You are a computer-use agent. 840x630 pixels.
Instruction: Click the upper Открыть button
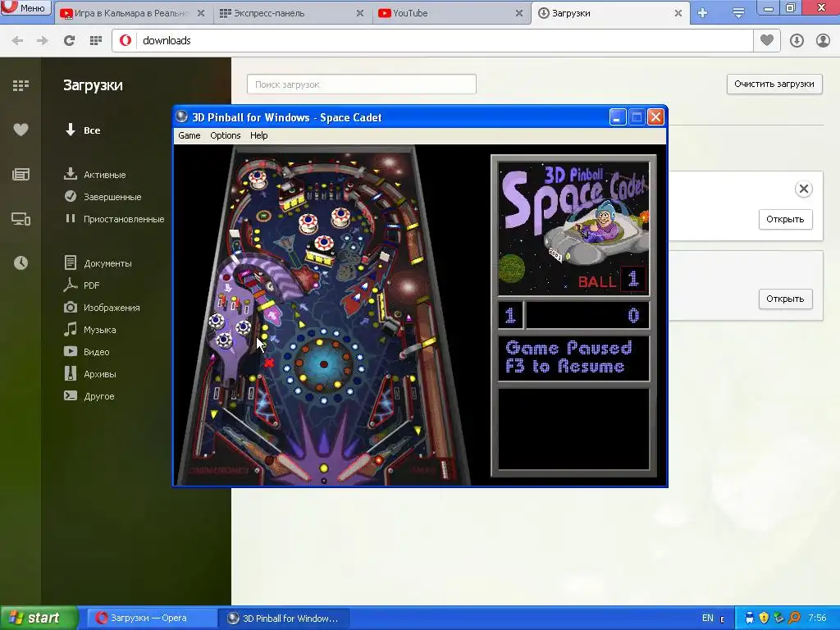(x=785, y=219)
